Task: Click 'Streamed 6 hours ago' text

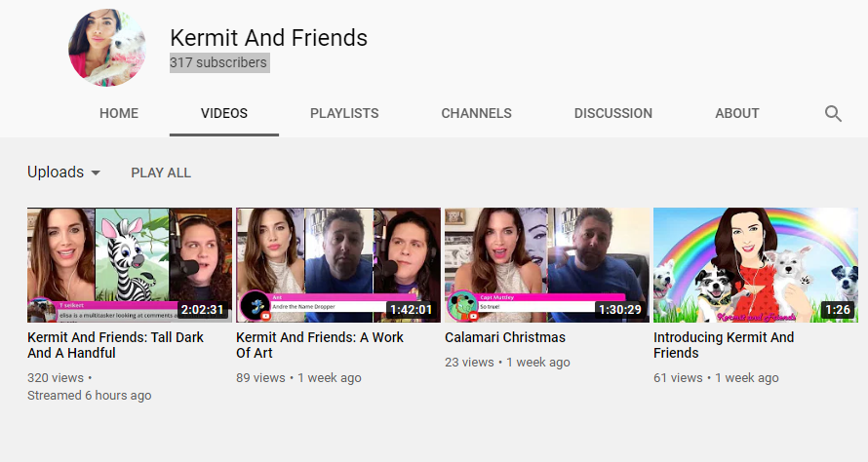Action: click(89, 396)
